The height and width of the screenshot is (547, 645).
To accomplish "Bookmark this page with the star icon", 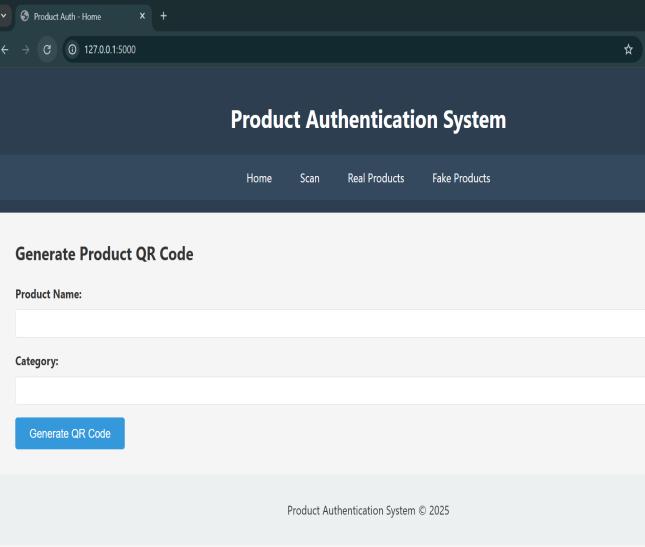I will click(x=628, y=50).
